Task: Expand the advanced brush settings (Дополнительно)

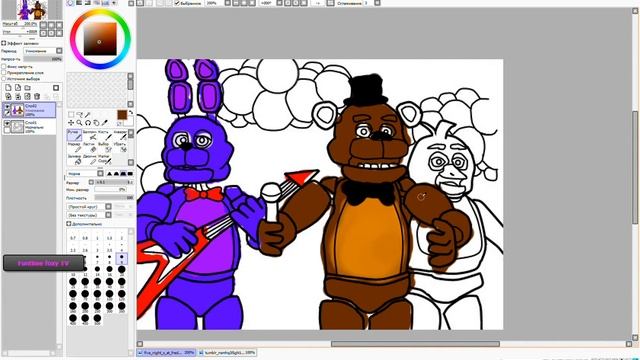Action: [69, 224]
